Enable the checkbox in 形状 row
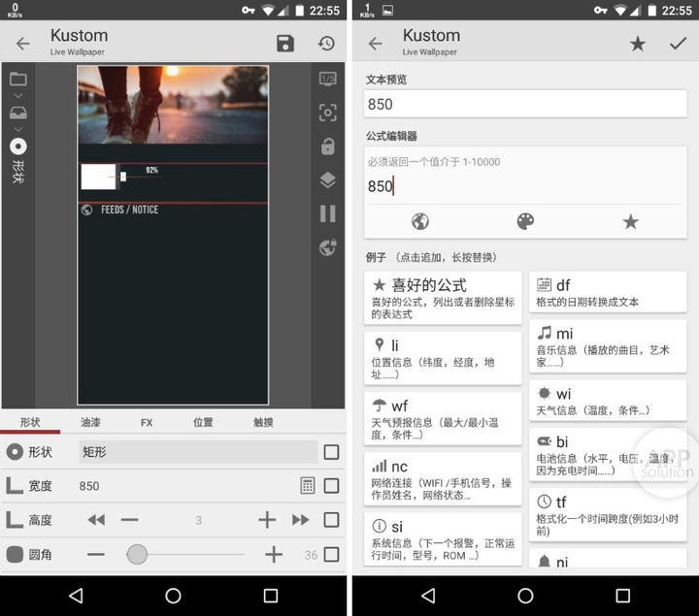 (331, 452)
